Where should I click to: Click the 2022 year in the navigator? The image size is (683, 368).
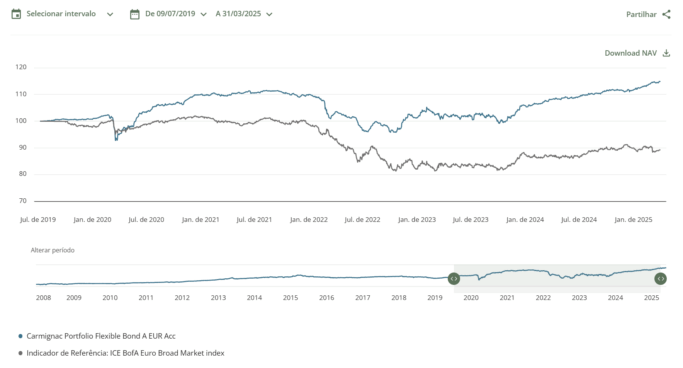click(x=543, y=298)
